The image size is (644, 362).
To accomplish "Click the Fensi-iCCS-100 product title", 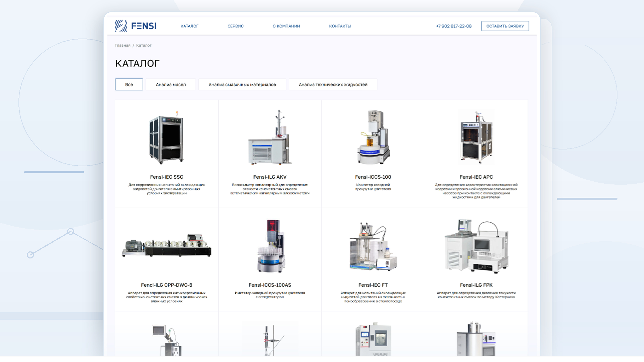I will 373,177.
